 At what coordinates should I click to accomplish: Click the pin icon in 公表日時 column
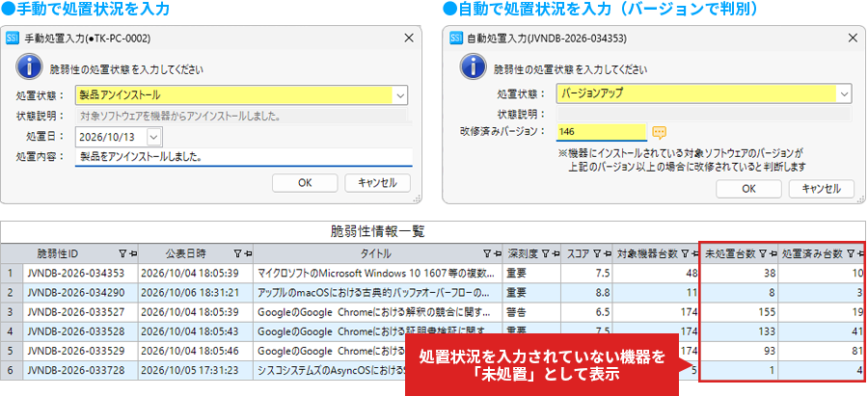pos(248,253)
